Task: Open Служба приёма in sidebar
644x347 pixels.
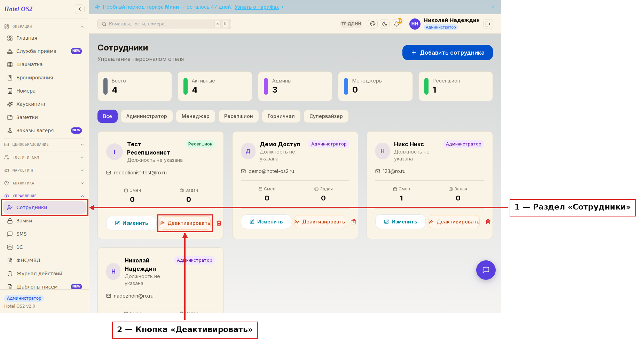Action: (44, 51)
